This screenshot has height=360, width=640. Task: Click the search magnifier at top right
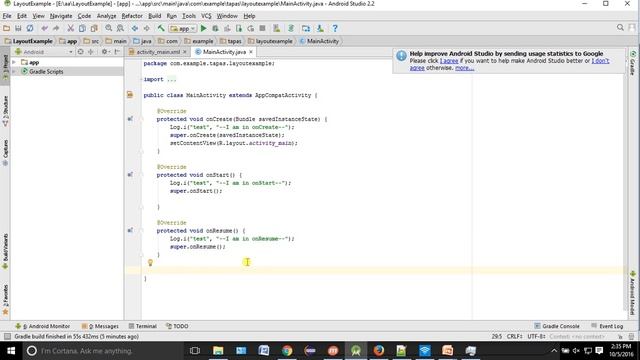click(x=620, y=28)
